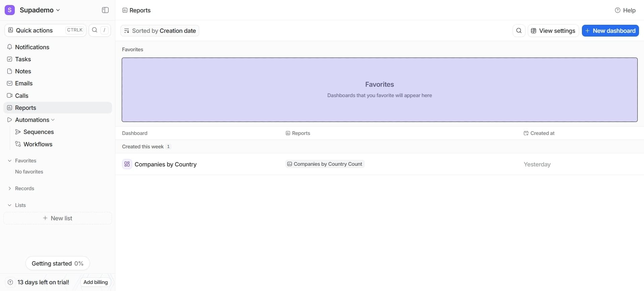The image size is (644, 291).
Task: Click the Companies by Country dashboard icon
Action: click(127, 164)
